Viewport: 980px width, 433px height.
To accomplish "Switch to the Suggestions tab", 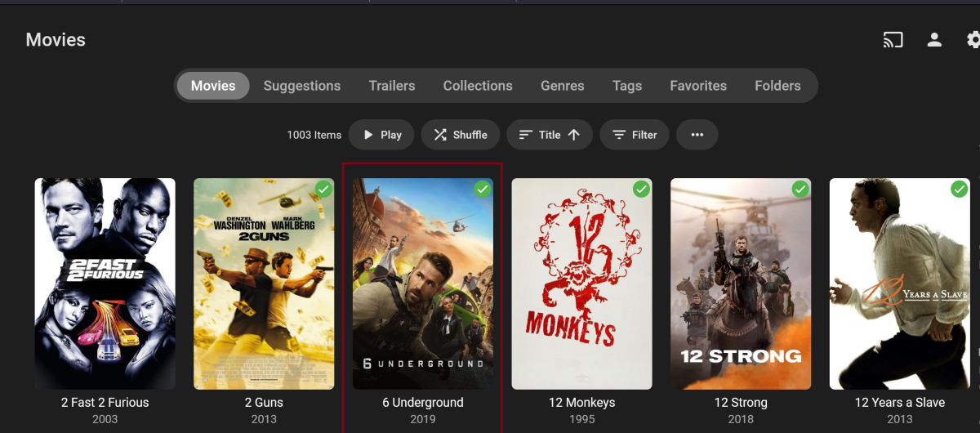I will [302, 86].
